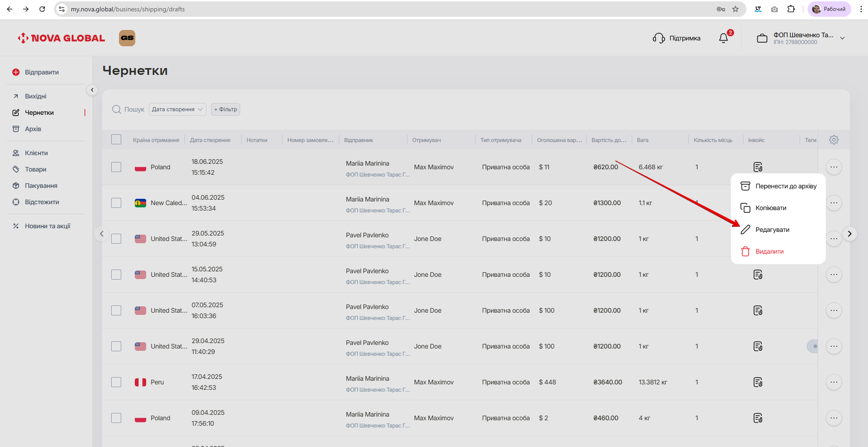Image resolution: width=868 pixels, height=447 pixels.
Task: Check the New Caledonia row checkbox
Action: 116,203
